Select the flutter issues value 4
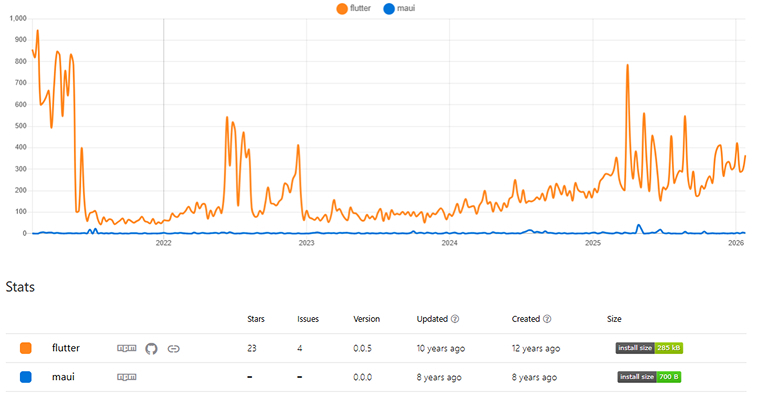 click(300, 348)
